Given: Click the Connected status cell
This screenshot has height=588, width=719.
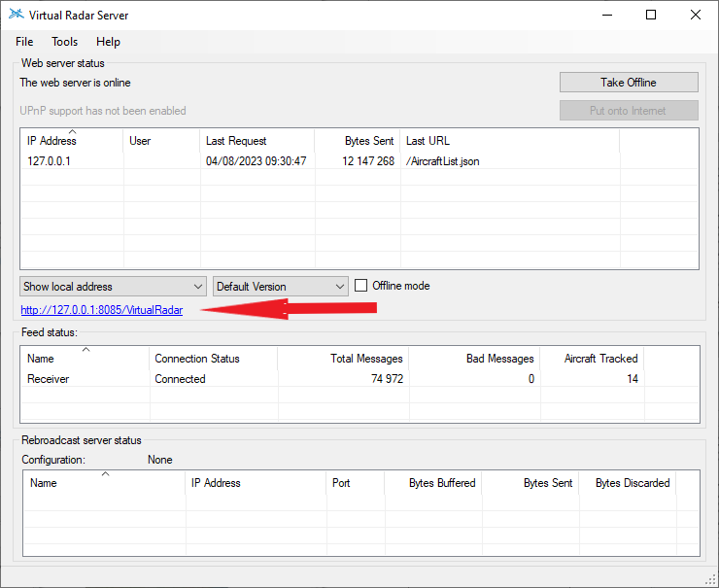Looking at the screenshot, I should click(x=180, y=379).
